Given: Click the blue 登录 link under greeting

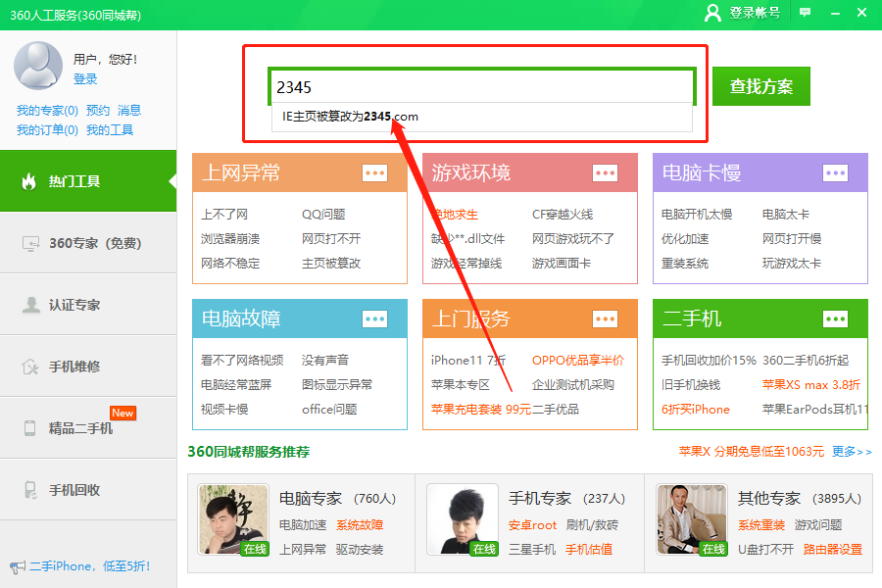Looking at the screenshot, I should [x=85, y=78].
